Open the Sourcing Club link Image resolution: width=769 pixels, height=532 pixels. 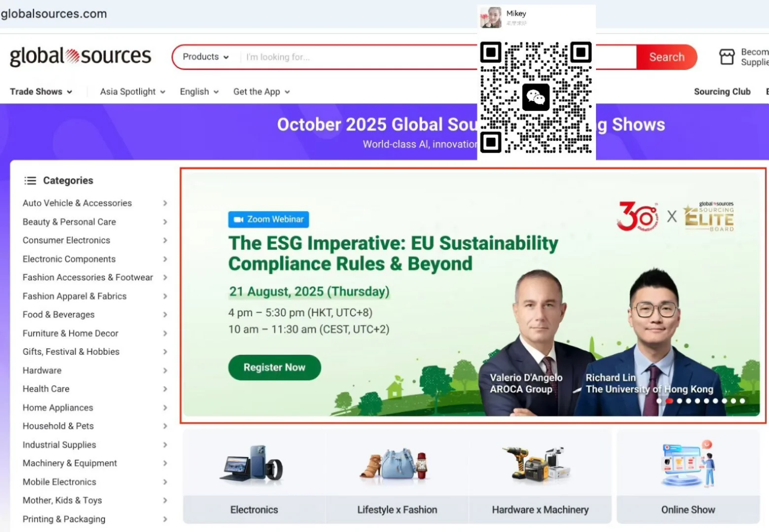722,92
